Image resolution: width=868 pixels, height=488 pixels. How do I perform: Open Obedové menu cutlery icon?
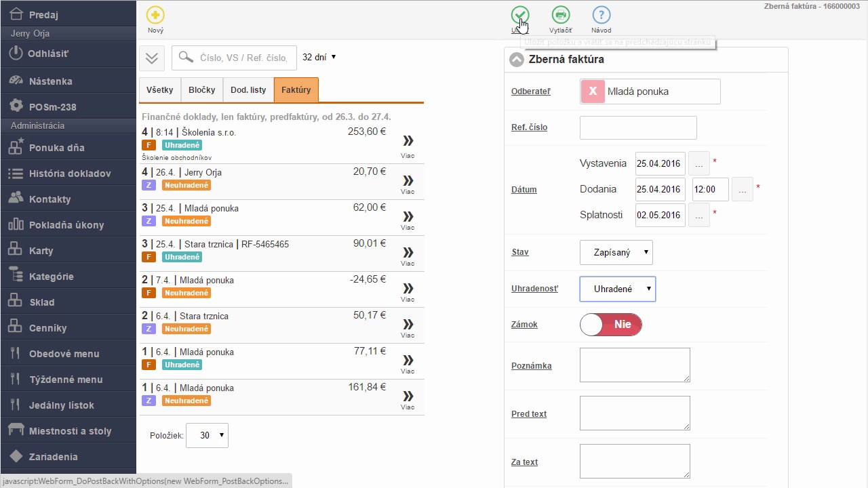tap(16, 353)
